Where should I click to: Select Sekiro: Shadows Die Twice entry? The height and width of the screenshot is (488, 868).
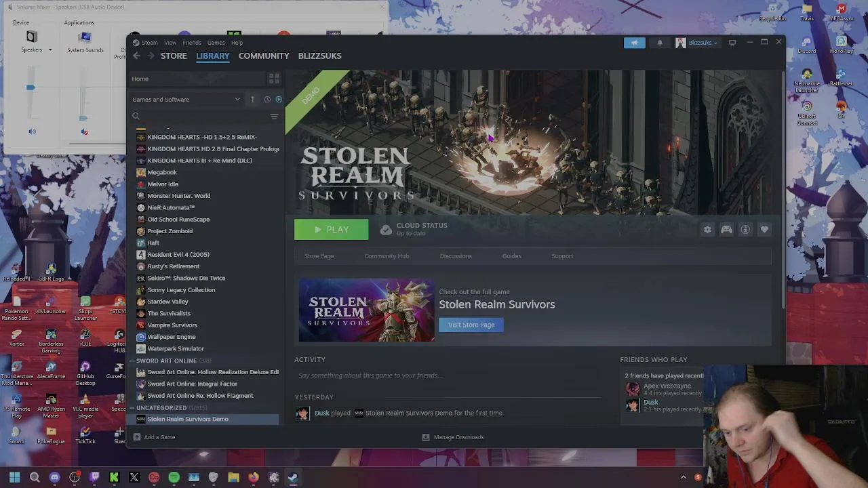186,278
